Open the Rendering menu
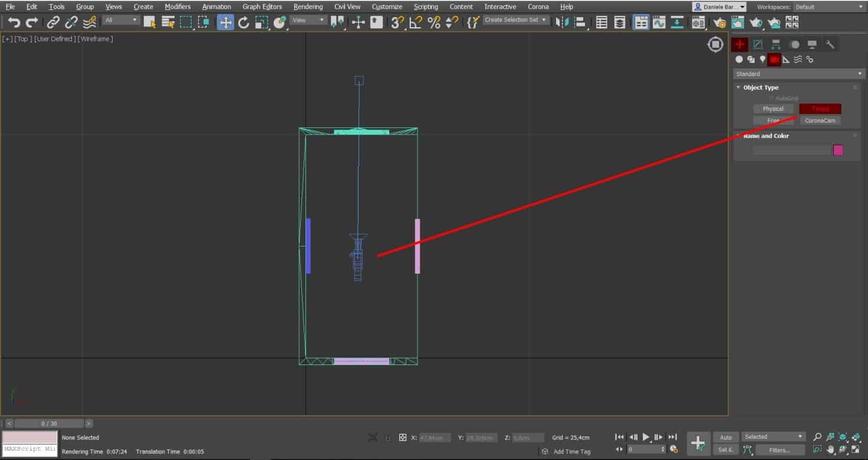This screenshot has height=460, width=868. click(307, 6)
